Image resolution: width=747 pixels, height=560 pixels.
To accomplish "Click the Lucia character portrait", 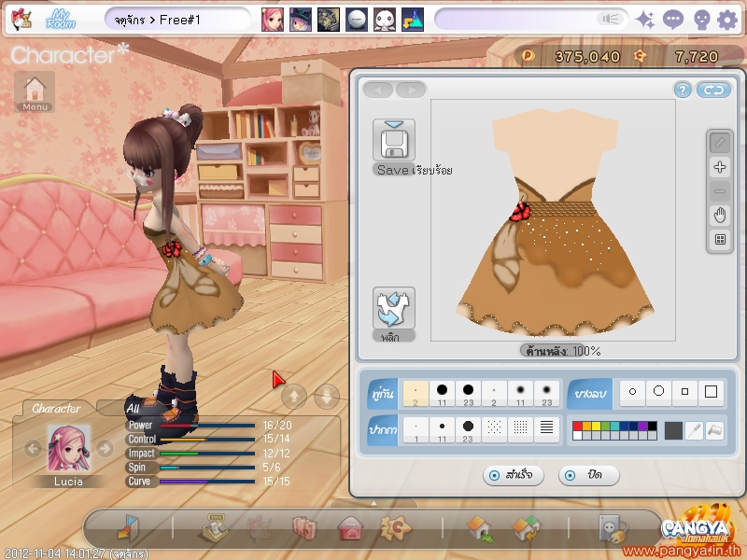I will pyautogui.click(x=68, y=448).
